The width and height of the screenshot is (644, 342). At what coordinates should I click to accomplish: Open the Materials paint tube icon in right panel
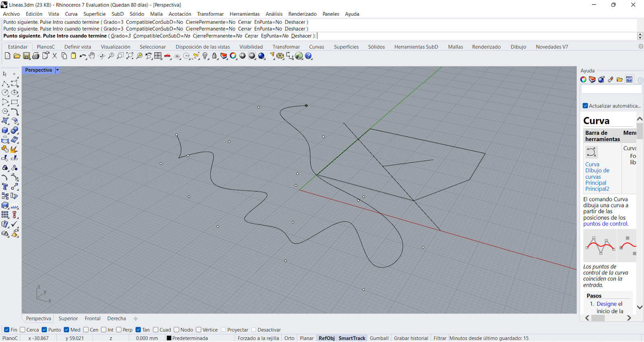[x=611, y=79]
